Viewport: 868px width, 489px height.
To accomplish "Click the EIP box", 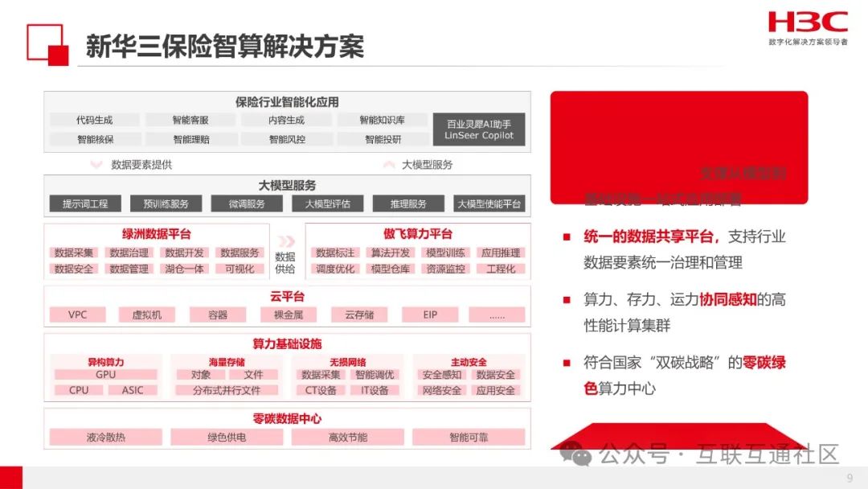I will click(430, 314).
